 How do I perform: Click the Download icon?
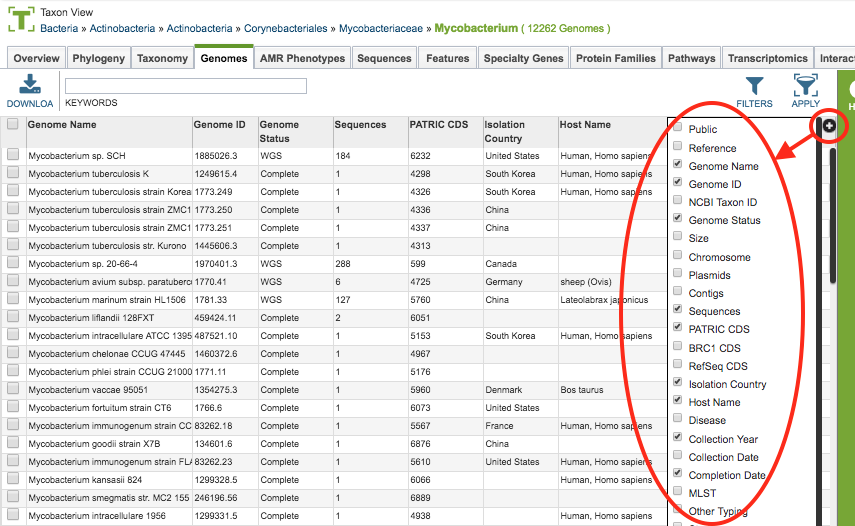(x=29, y=84)
